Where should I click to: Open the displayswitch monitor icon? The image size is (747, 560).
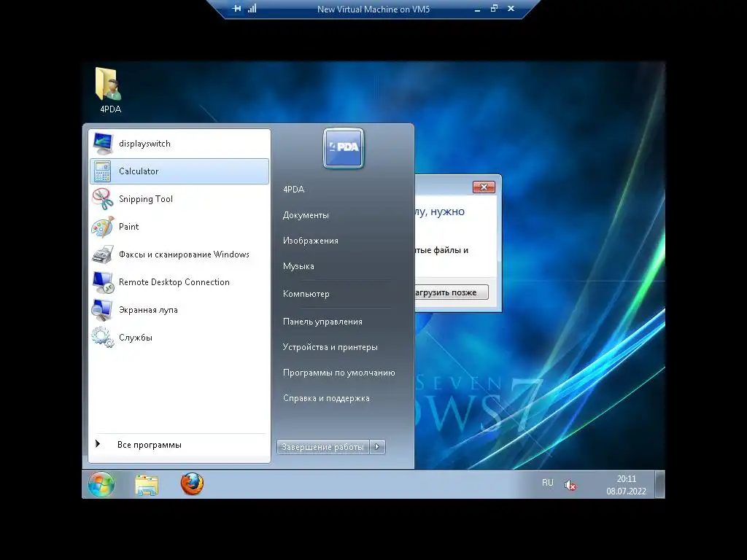coord(103,144)
